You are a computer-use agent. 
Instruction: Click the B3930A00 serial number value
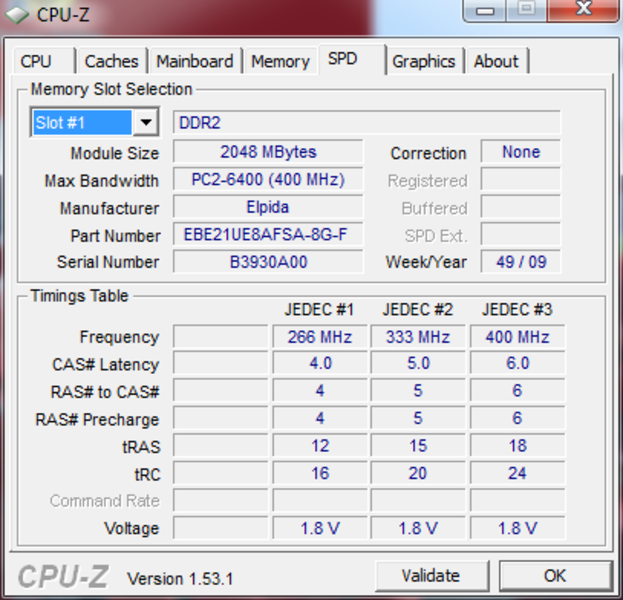pos(268,262)
